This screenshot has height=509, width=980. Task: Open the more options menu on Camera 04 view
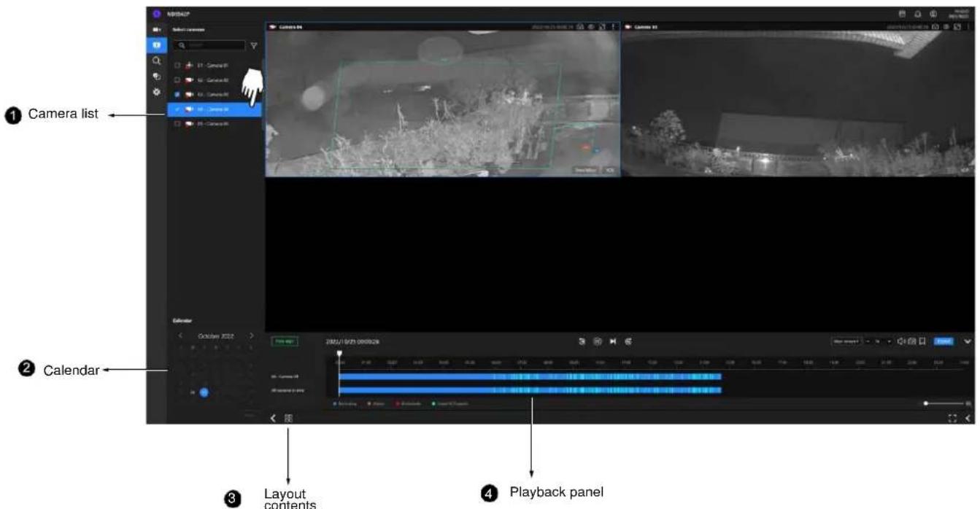pyautogui.click(x=614, y=27)
